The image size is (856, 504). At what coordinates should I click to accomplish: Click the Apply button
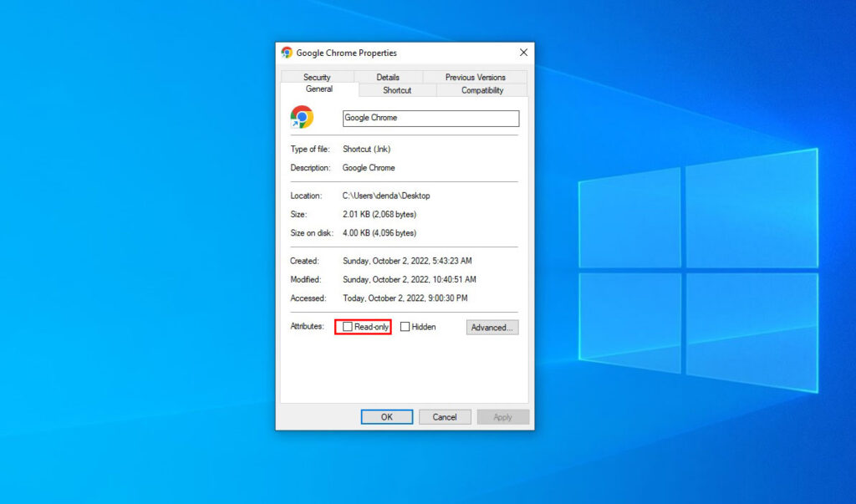502,416
